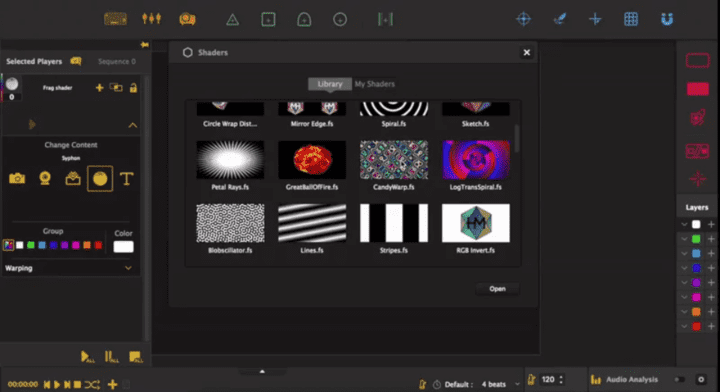The width and height of the screenshot is (720, 392).
Task: Select the CandyWarp.fs shader thumbnail
Action: 394,160
